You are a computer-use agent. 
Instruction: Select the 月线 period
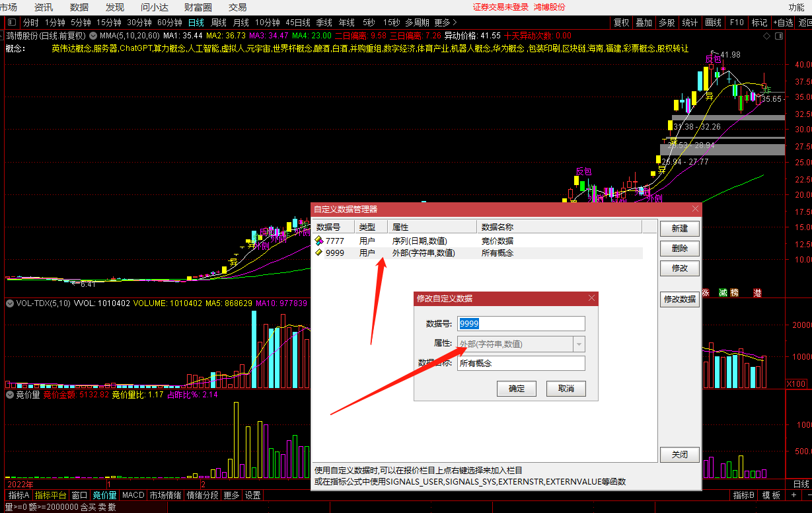(241, 22)
